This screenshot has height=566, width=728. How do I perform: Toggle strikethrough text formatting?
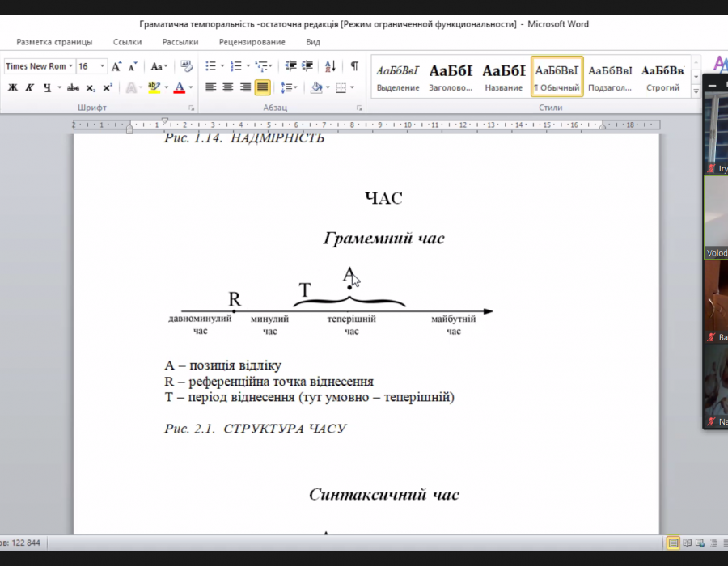73,87
